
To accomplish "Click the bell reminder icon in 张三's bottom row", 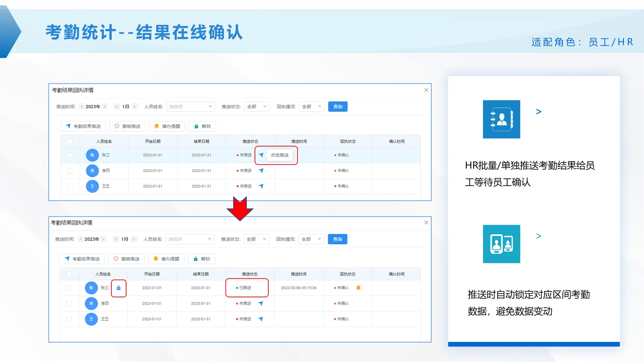I will pos(358,288).
